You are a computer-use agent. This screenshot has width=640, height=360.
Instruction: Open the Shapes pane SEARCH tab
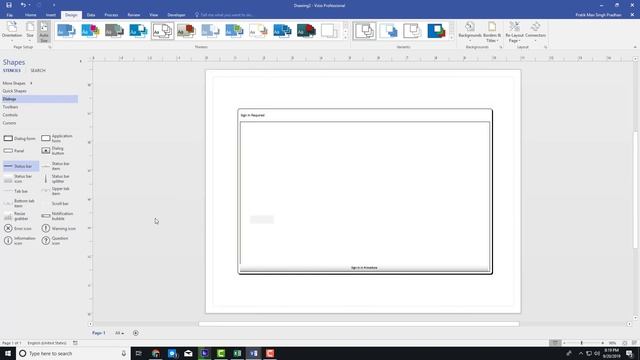38,71
